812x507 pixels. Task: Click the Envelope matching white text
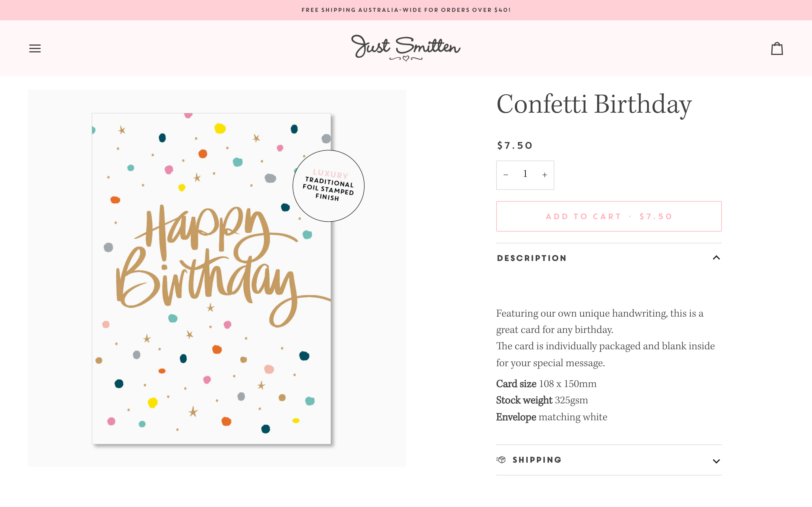(x=551, y=417)
